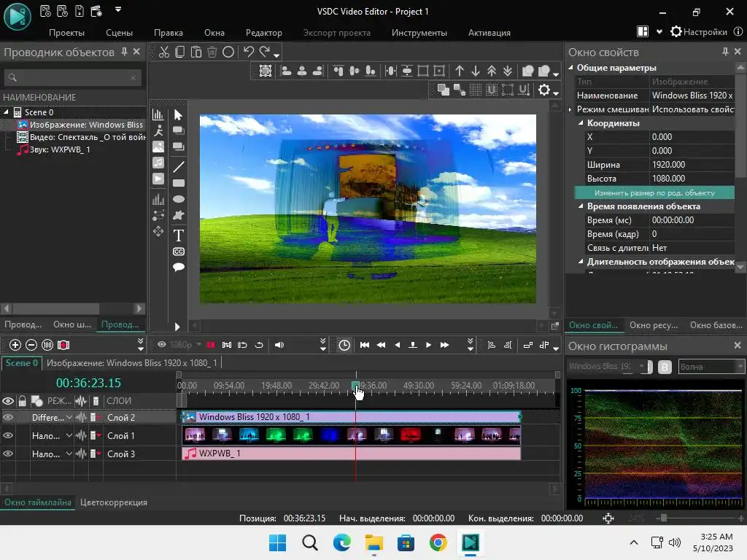The width and height of the screenshot is (747, 560).
Task: Toggle visibility of Слой 2
Action: click(8, 418)
